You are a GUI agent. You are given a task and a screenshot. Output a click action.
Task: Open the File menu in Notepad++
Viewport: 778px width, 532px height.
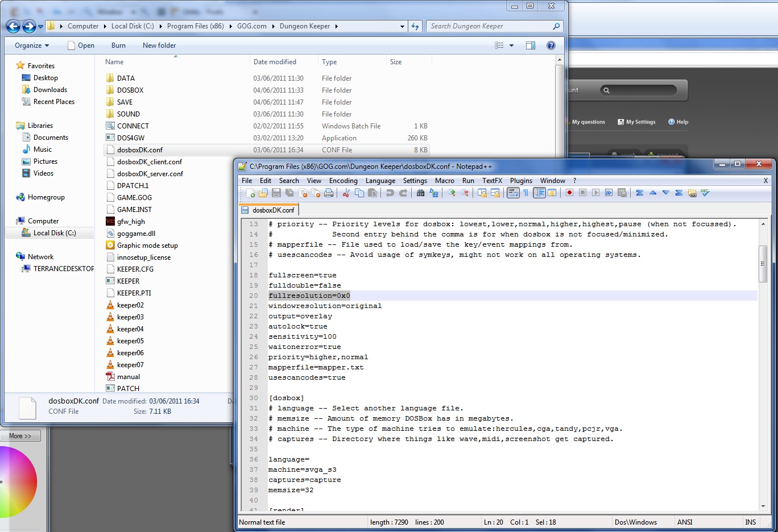[x=247, y=181]
